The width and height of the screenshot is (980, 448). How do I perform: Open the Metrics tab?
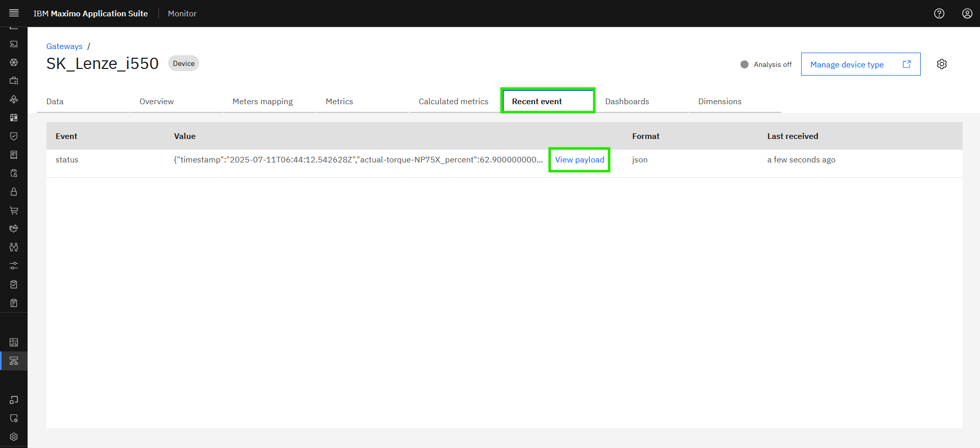coord(362,101)
